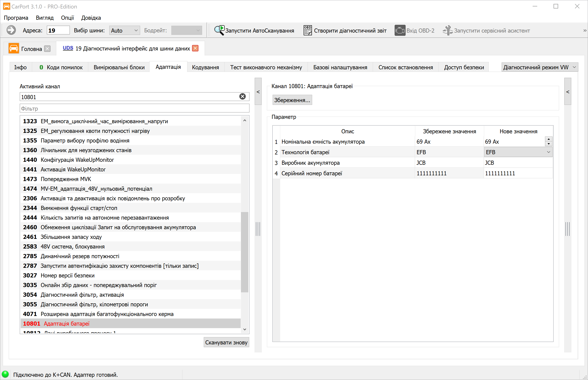Switch to the Коди помилок tab
The height and width of the screenshot is (380, 588).
click(60, 67)
